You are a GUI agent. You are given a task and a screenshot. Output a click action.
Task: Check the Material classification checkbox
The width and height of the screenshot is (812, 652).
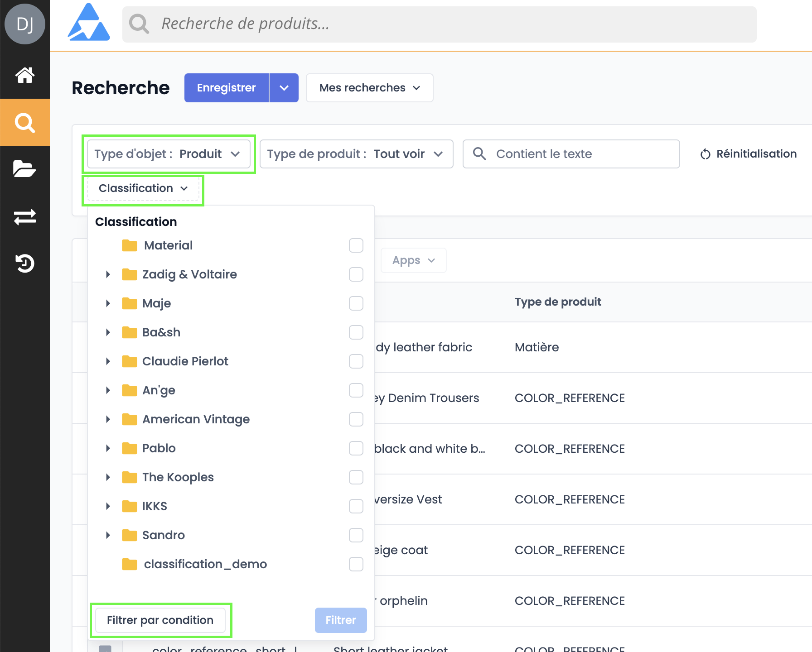[x=356, y=245]
